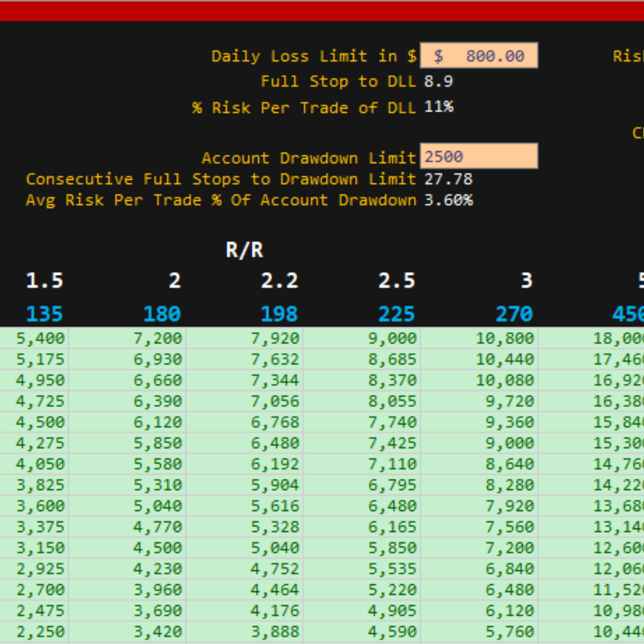644x644 pixels.
Task: Select cell with value 6,795
Action: (362, 485)
